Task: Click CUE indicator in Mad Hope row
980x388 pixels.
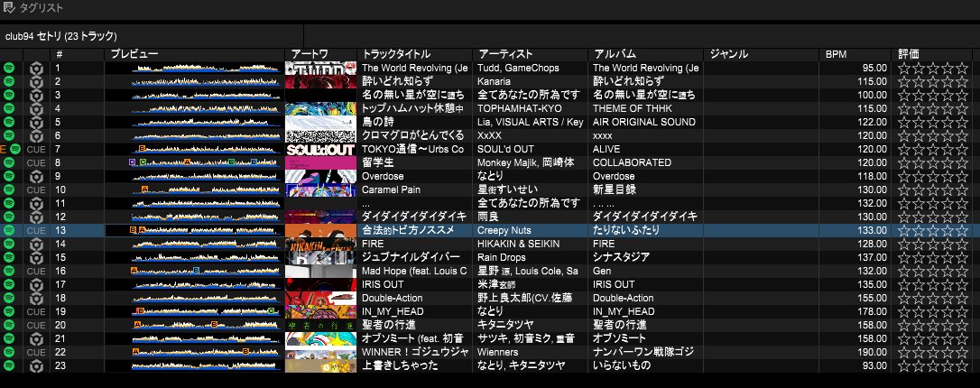Action: pos(36,272)
